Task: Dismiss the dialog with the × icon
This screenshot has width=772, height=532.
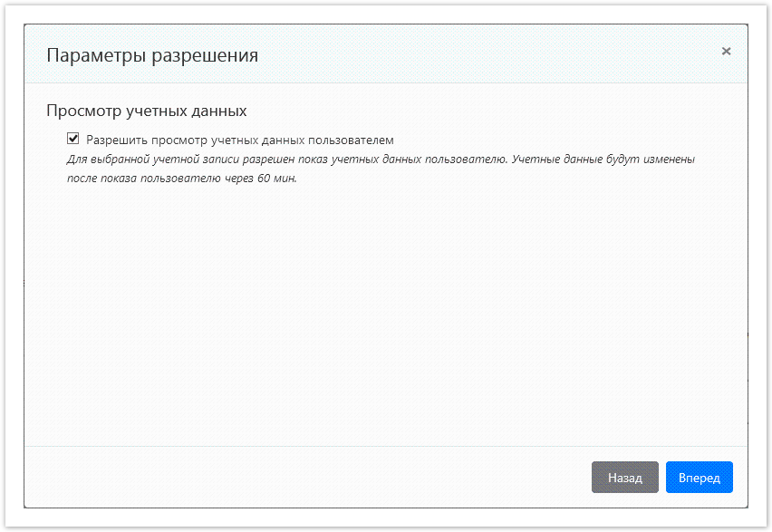Action: (x=726, y=52)
